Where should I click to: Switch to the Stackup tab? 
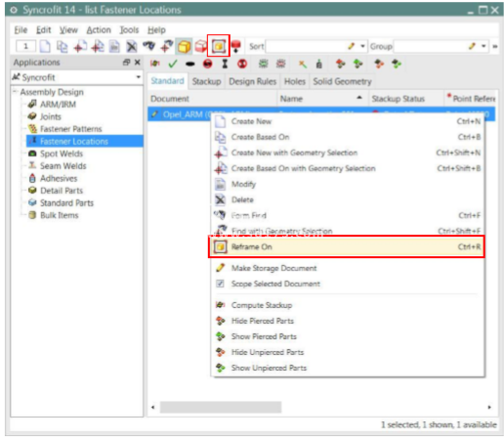(206, 81)
